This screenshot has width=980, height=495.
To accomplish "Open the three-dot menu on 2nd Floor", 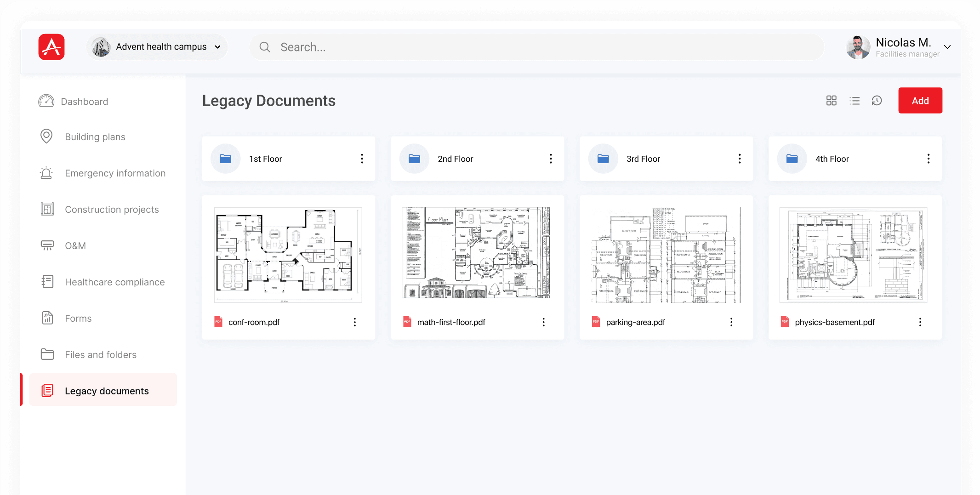I will pos(551,158).
